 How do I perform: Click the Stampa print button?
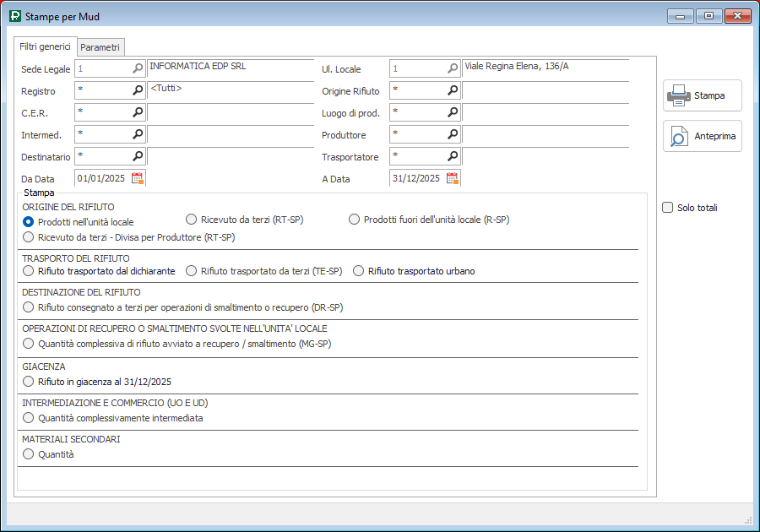click(x=703, y=95)
